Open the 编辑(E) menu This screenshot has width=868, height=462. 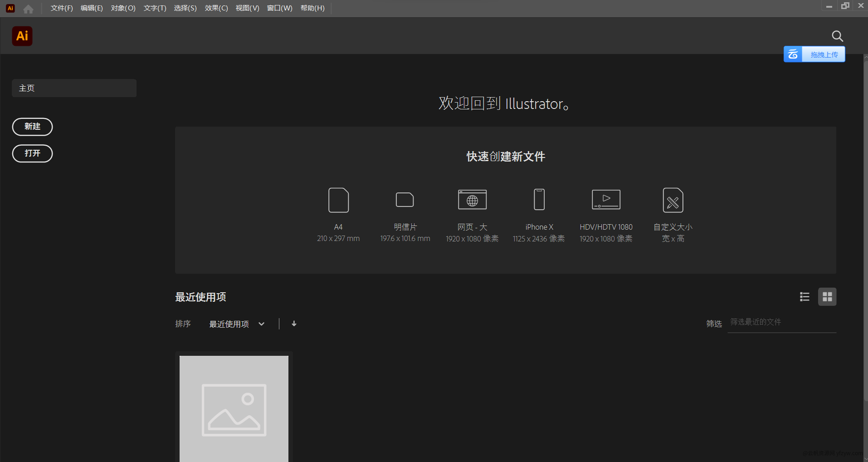pyautogui.click(x=92, y=8)
